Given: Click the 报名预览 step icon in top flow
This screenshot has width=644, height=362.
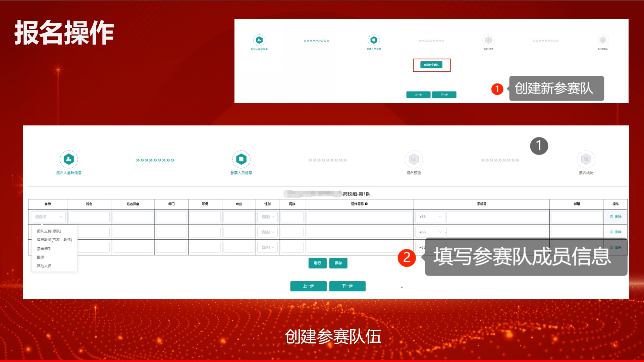Looking at the screenshot, I should [488, 40].
